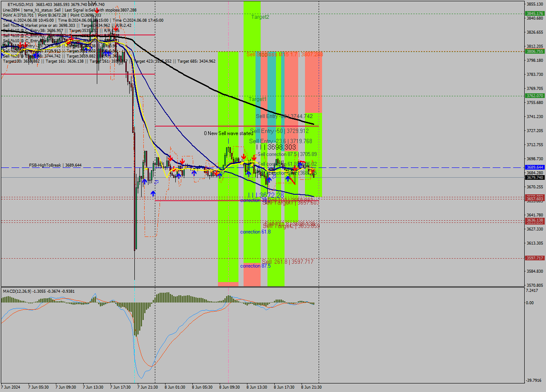Click the hollow blue arrow outline beside the deep price spike
Image resolution: width=546 pixels, height=392 pixels.
coord(156,182)
